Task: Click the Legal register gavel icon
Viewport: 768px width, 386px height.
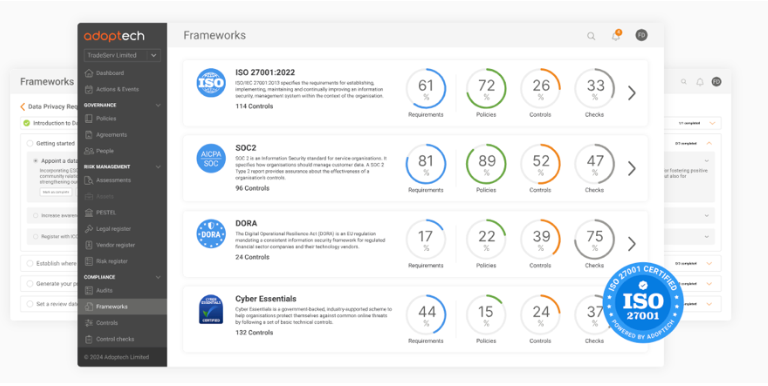Action: [89, 229]
